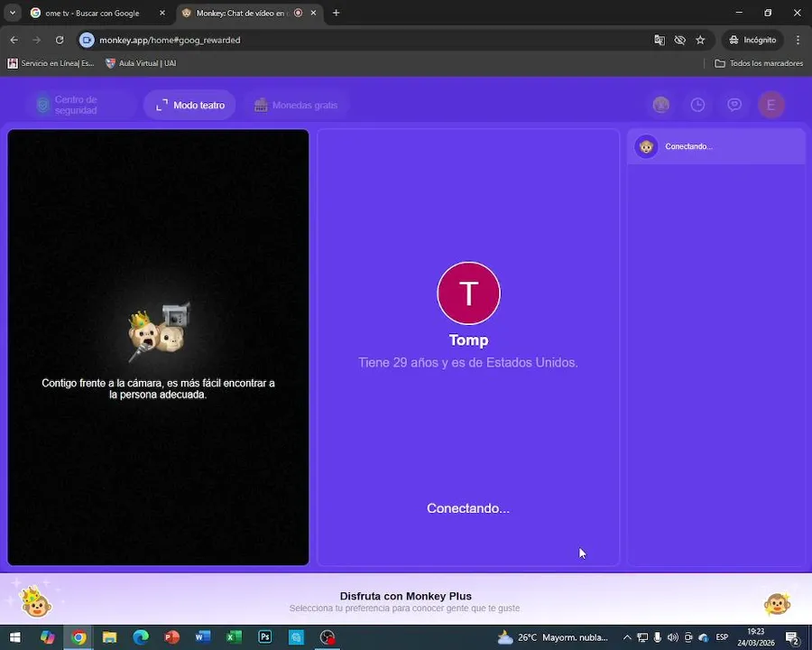This screenshot has width=812, height=650.
Task: Open the chat messages bubble icon
Action: [x=734, y=105]
